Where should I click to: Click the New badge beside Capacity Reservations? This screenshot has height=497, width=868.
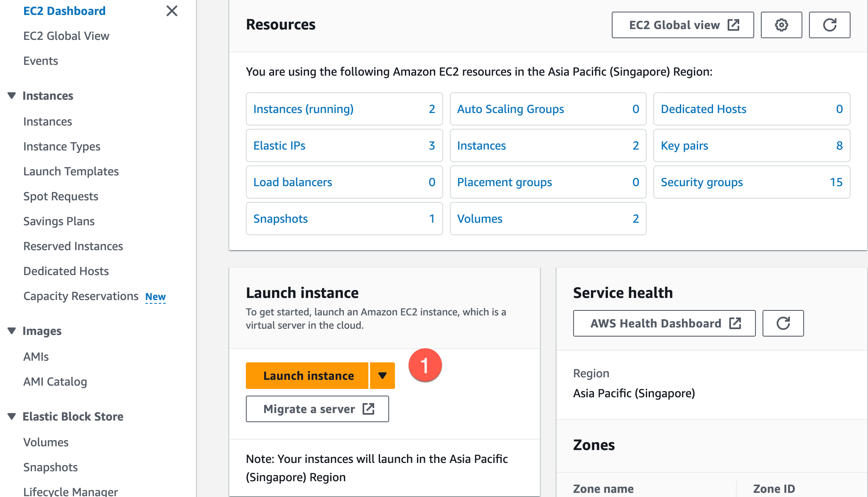click(x=155, y=296)
